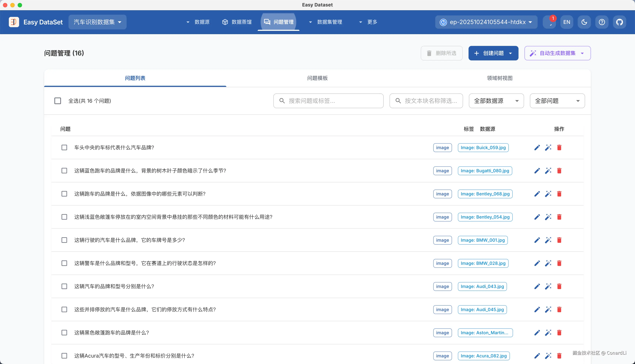
Task: Delete the Audi_043.jpg question row
Action: [559, 286]
